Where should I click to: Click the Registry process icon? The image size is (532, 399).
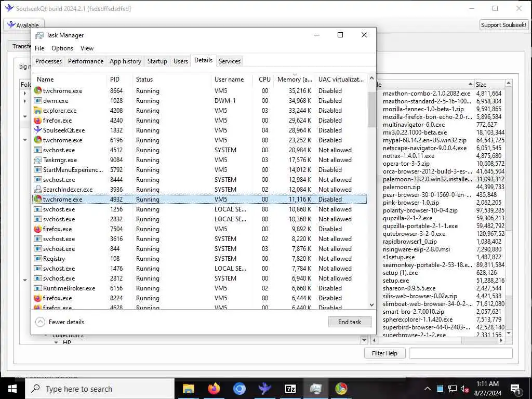tap(37, 259)
